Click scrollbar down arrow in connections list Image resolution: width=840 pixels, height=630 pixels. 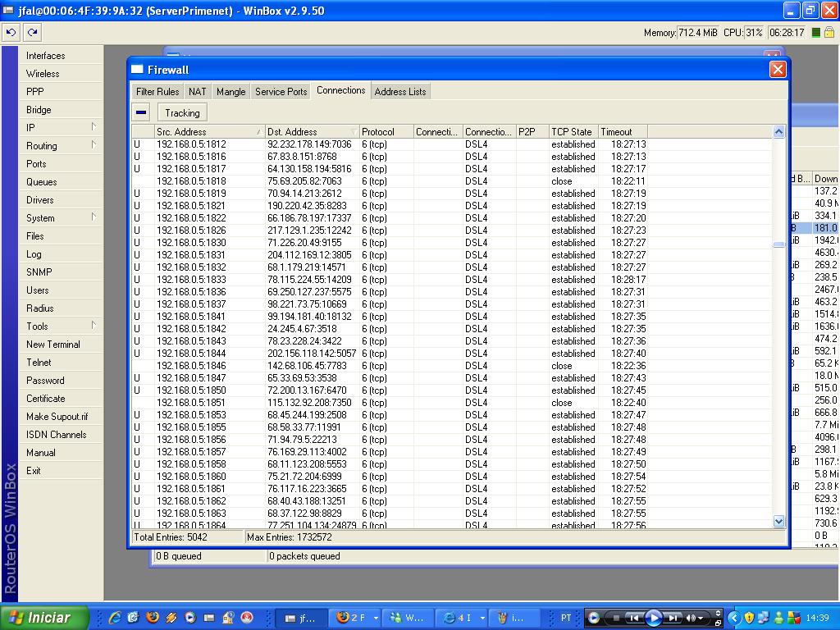(x=779, y=521)
